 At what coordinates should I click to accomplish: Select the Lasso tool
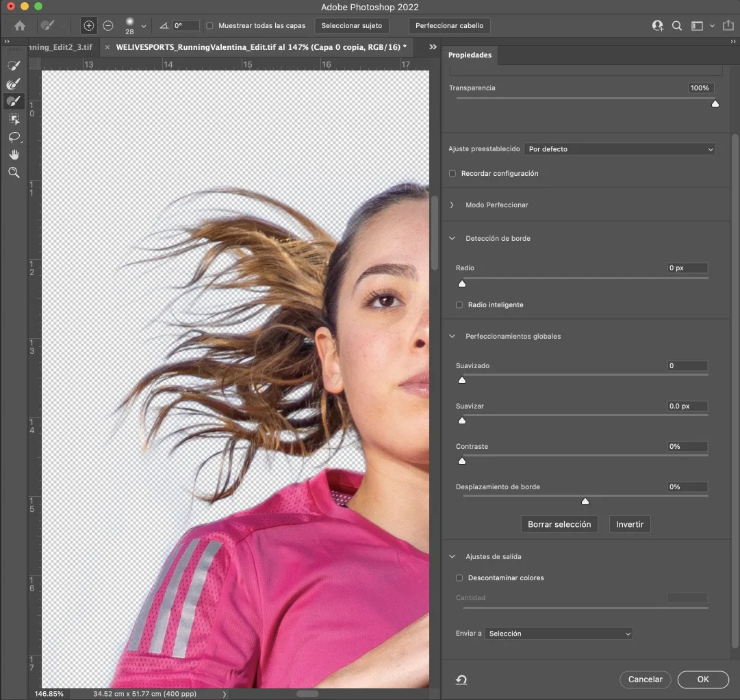point(14,137)
